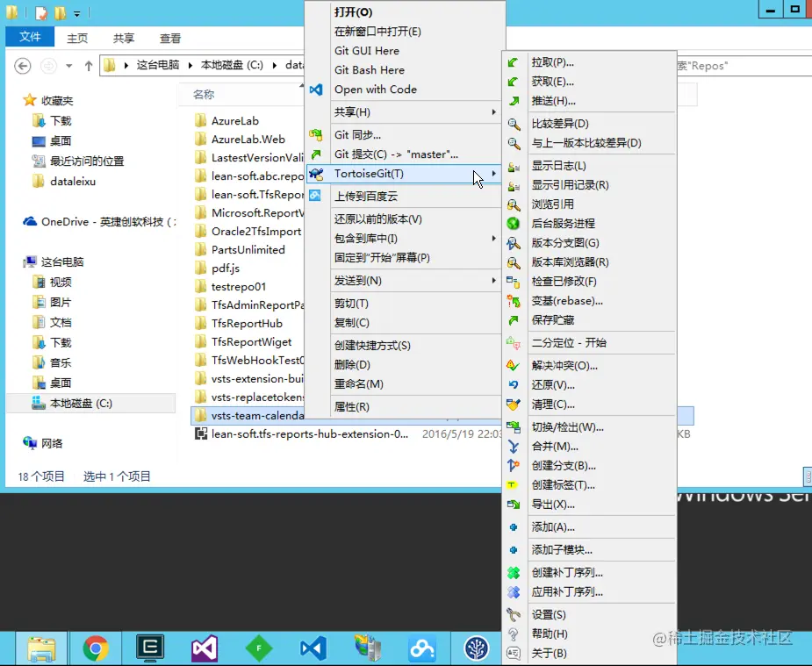Click the globe icon for 后台服务进程
Viewport: 812px width, 666px height.
click(514, 224)
